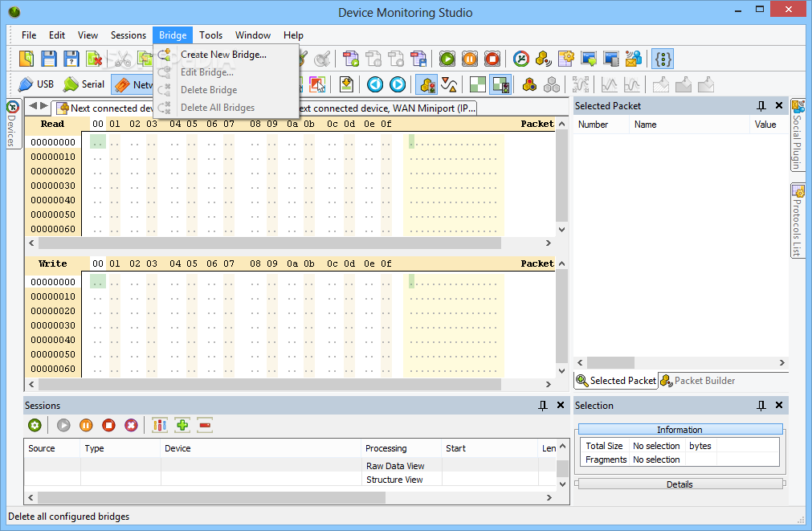
Task: Collapse the Information section header
Action: (x=680, y=430)
